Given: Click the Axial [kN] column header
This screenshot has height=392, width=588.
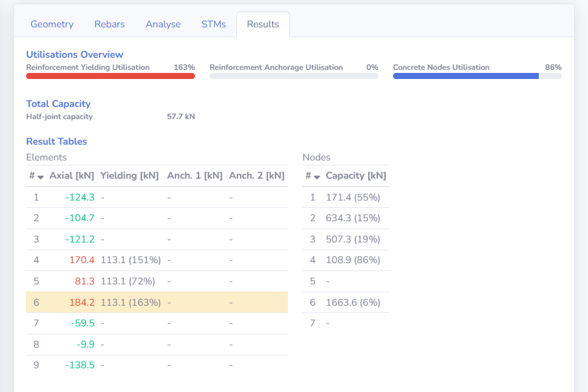Looking at the screenshot, I should tap(72, 176).
